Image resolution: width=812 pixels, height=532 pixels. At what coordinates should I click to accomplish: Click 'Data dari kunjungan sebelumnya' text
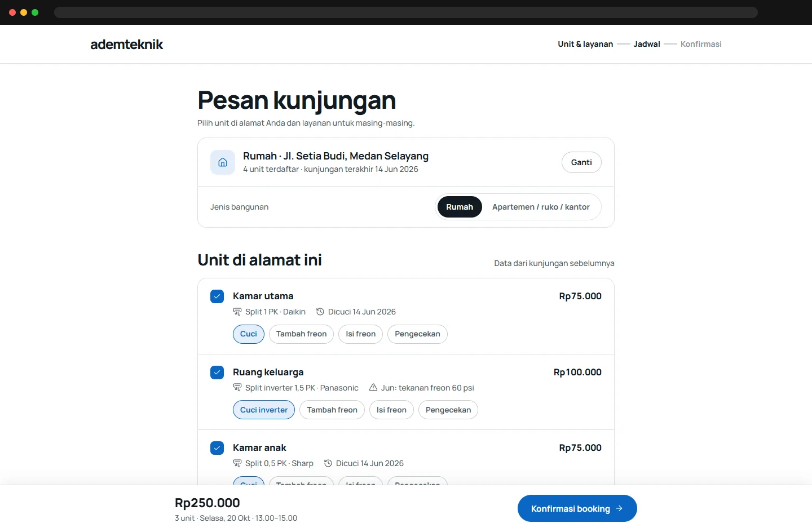tap(554, 263)
